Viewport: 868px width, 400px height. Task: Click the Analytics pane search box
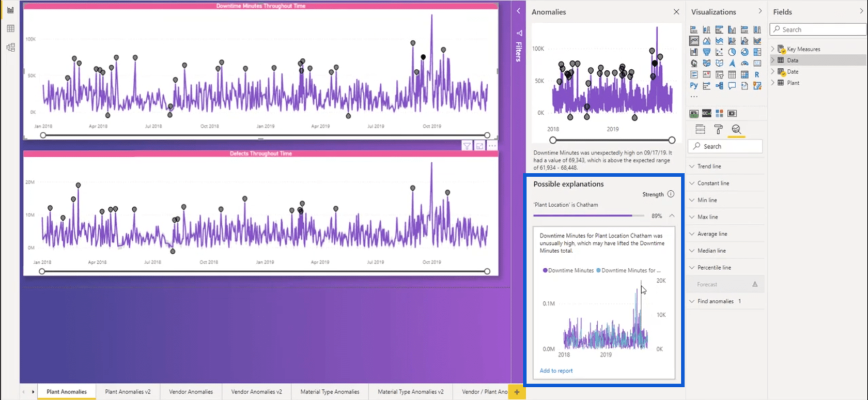tap(725, 146)
